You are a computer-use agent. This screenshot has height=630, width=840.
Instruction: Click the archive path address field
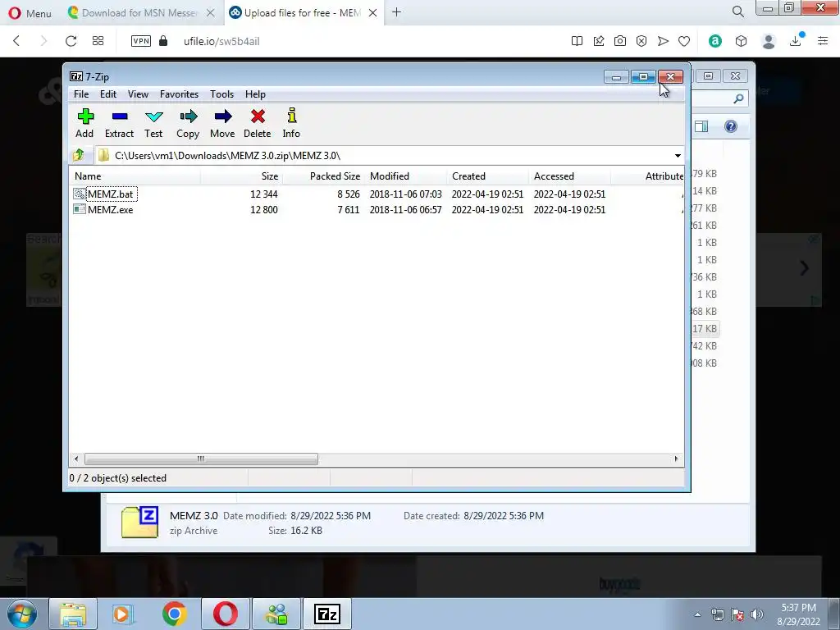(383, 155)
